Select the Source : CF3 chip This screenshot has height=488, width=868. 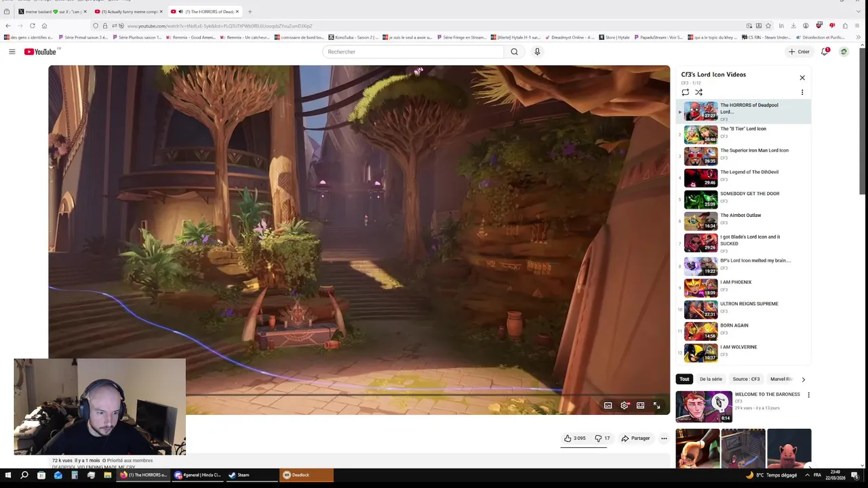[x=746, y=379]
